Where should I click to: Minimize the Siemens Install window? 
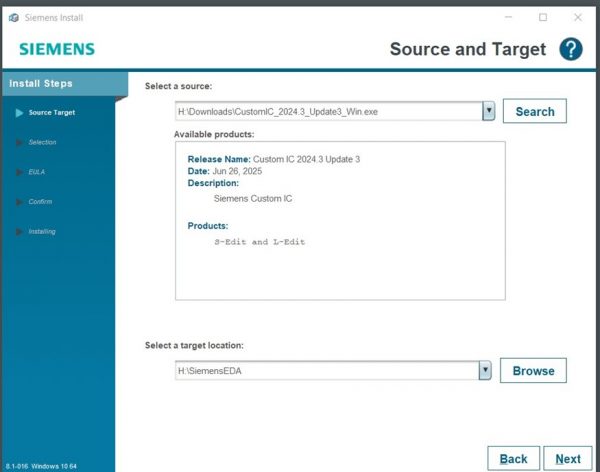pyautogui.click(x=508, y=17)
